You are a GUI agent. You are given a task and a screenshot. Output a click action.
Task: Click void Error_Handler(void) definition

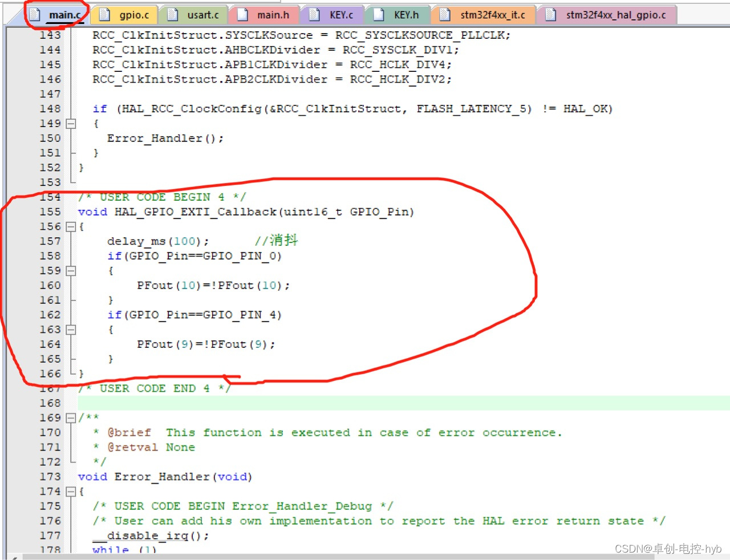coord(165,477)
